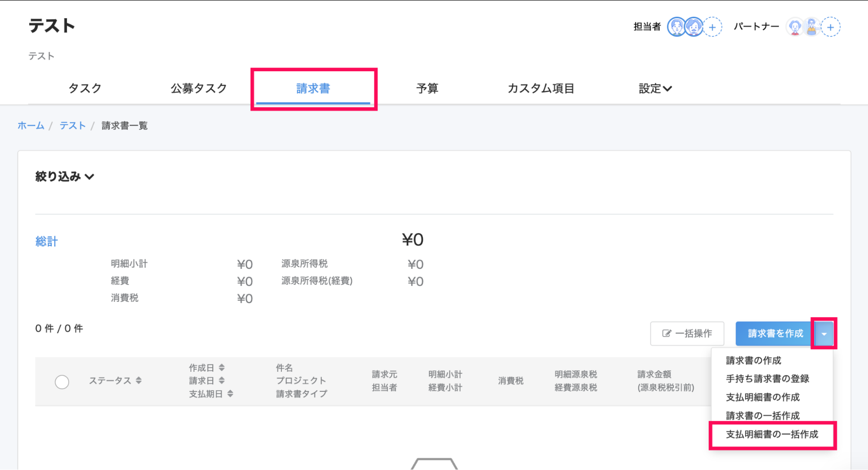Sort by 支払期日 arrows

(230, 394)
